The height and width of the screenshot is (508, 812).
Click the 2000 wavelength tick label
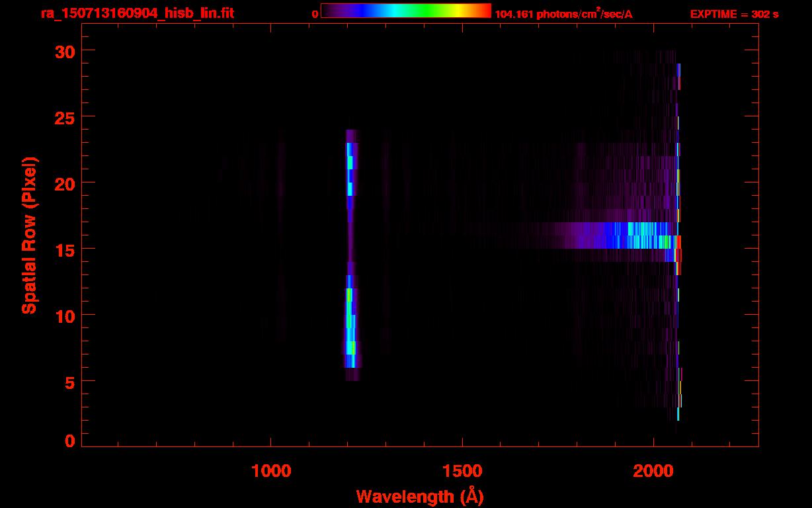click(x=653, y=471)
